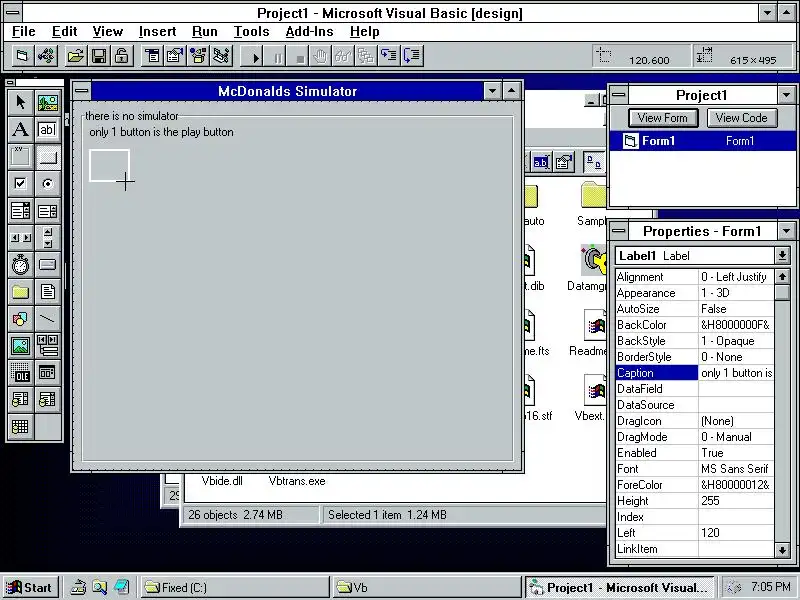Open the Tools menu
The image size is (800, 600).
coord(251,32)
